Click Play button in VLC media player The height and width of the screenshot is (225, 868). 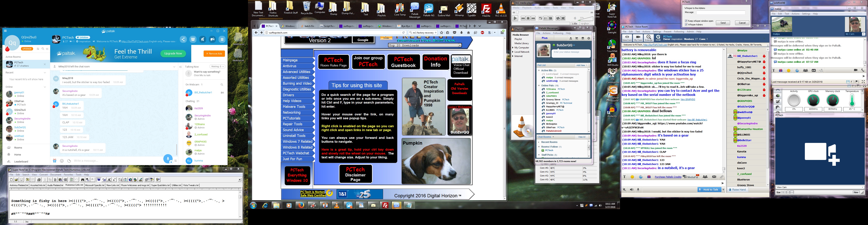pos(515,19)
